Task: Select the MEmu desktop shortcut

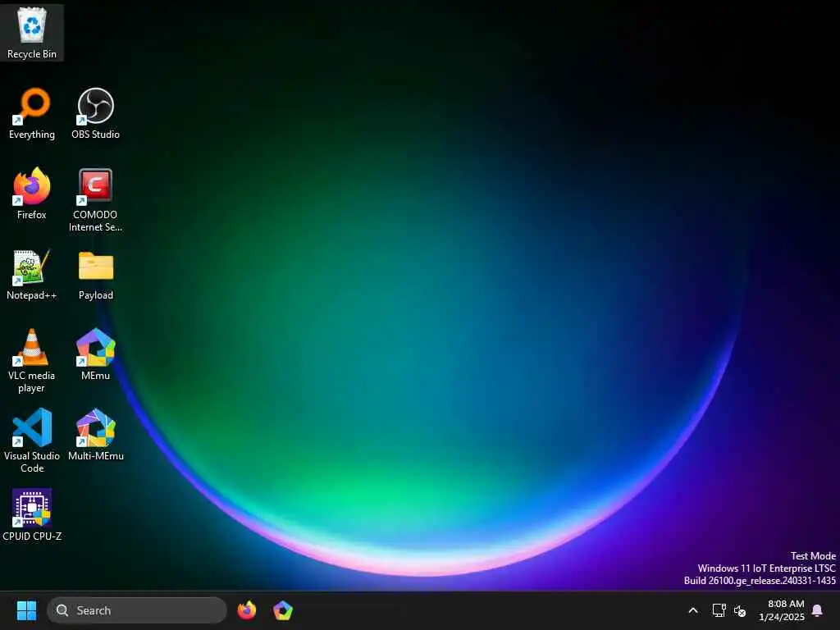Action: 95,354
